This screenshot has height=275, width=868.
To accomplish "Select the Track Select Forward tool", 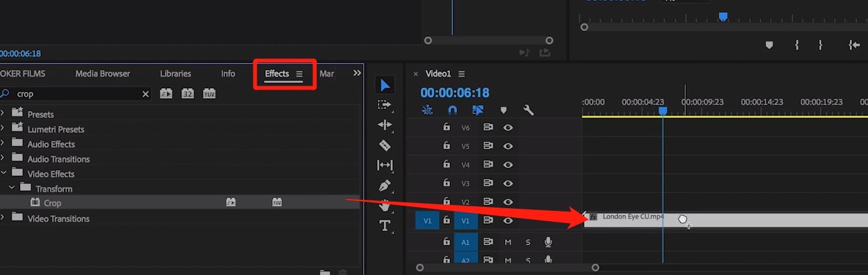I will (x=385, y=104).
